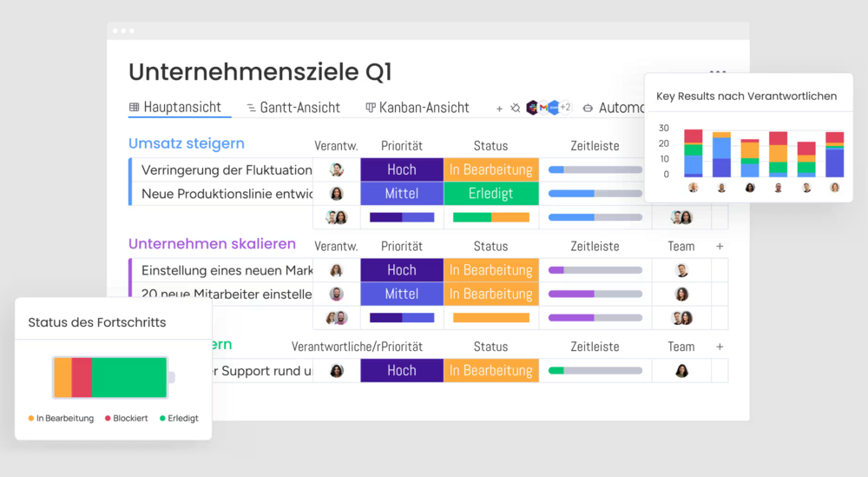
Task: Collapse the Umsatz steigern group
Action: click(x=186, y=144)
